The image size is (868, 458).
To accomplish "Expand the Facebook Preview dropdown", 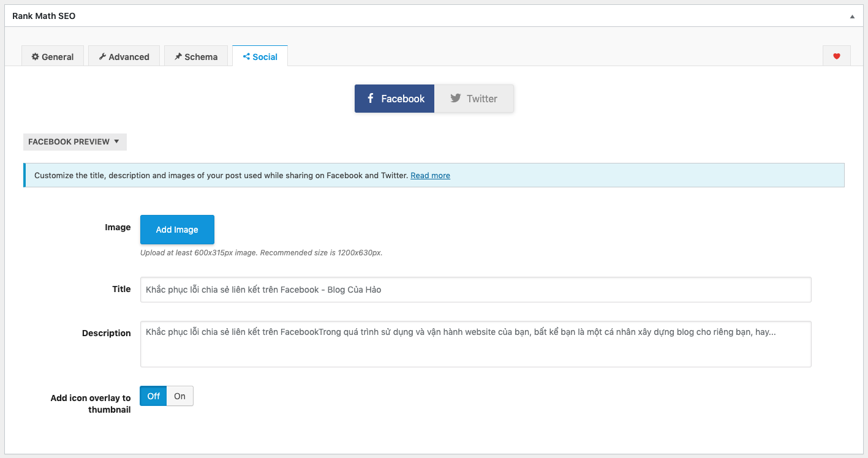I will pyautogui.click(x=75, y=141).
